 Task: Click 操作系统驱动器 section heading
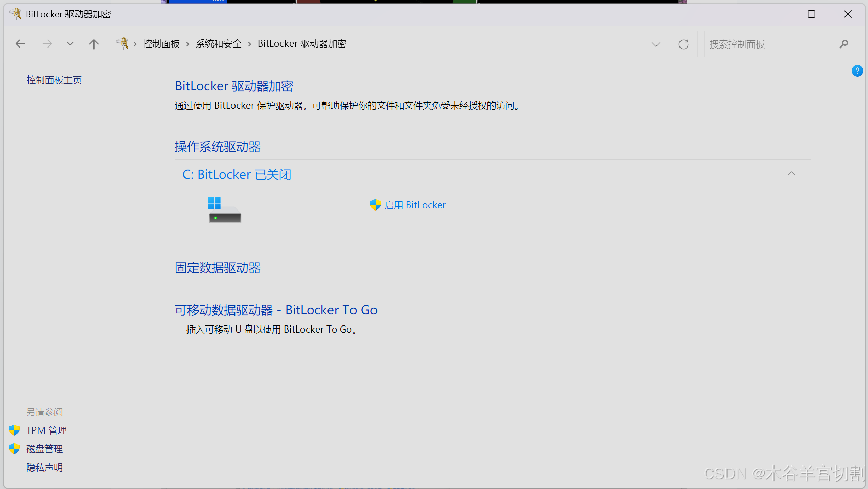point(218,147)
